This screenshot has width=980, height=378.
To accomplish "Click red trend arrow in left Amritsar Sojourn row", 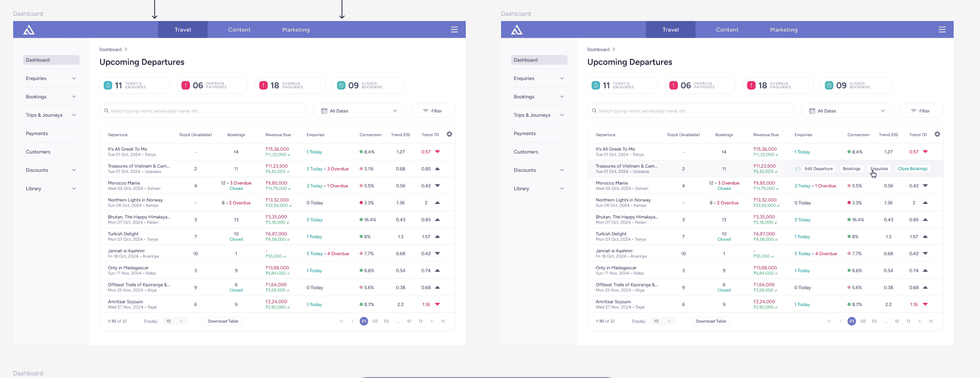I will coord(437,304).
